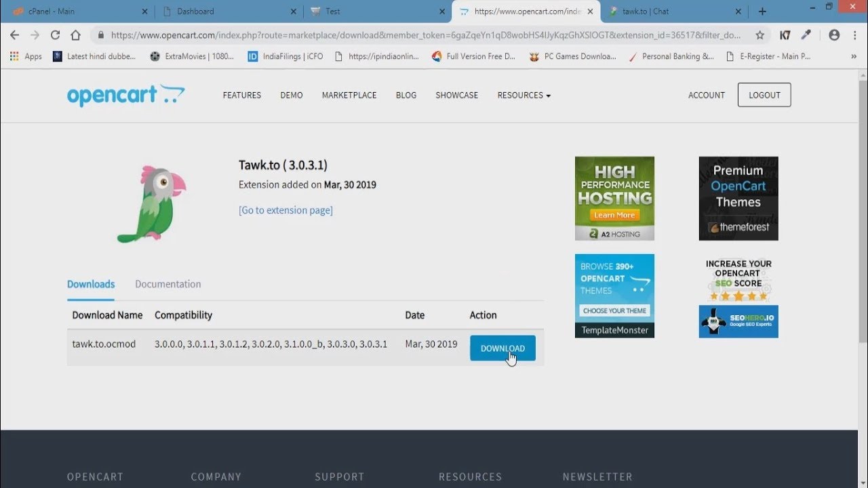Open Chrome three-dot menu
The image size is (868, 488).
854,35
